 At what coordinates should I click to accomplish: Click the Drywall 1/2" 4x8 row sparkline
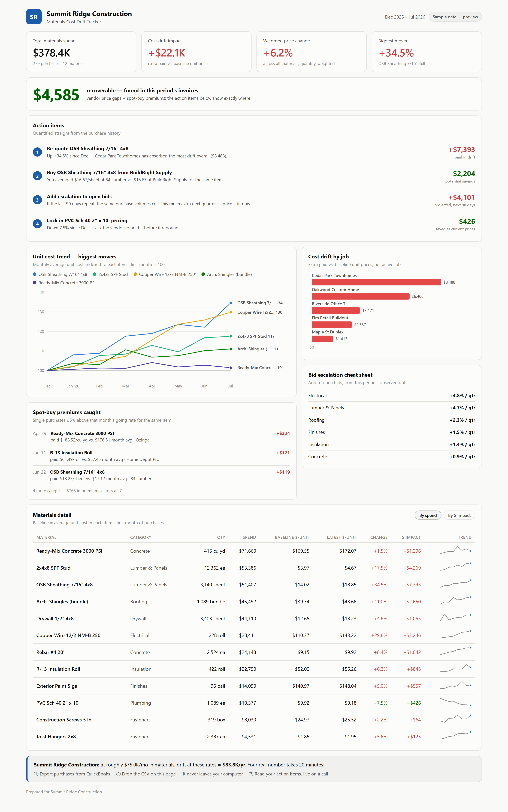[x=456, y=617]
